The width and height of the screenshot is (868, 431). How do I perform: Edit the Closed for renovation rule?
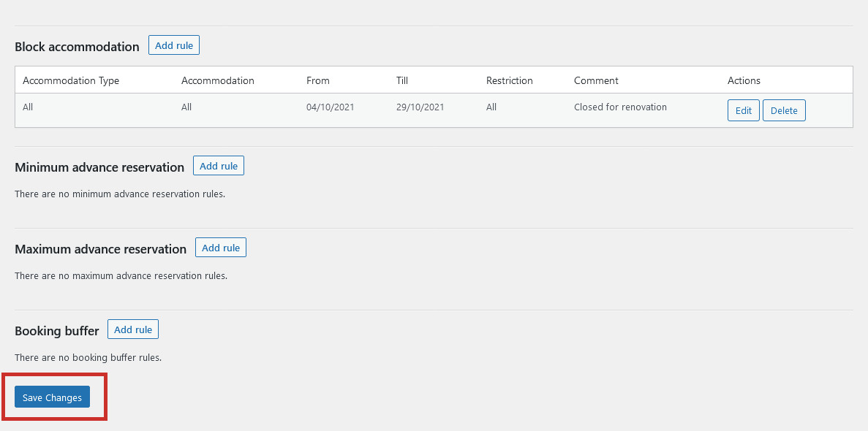click(x=744, y=110)
